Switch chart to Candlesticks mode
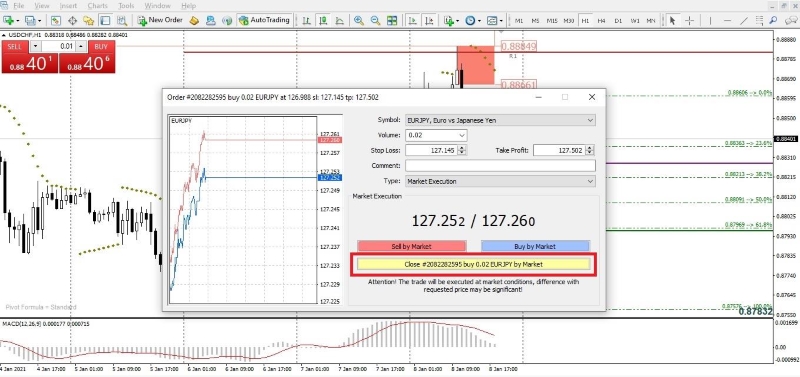 coord(322,20)
